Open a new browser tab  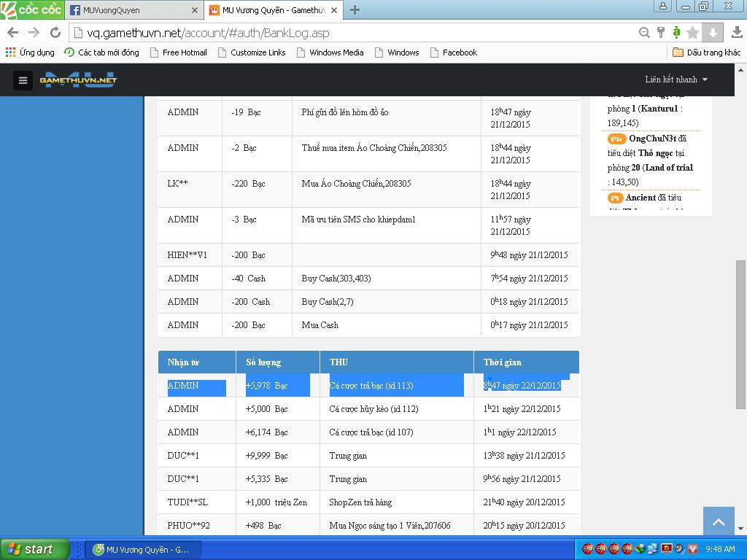coord(355,10)
